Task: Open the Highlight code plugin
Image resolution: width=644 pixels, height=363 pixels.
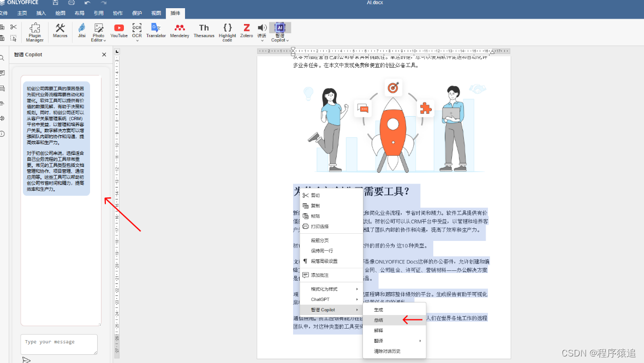Action: pos(227,32)
